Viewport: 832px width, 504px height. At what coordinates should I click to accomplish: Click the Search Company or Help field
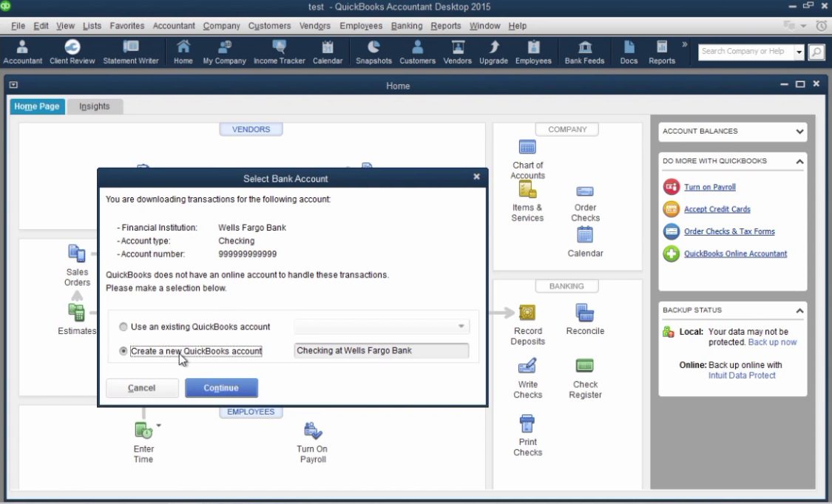click(x=746, y=52)
